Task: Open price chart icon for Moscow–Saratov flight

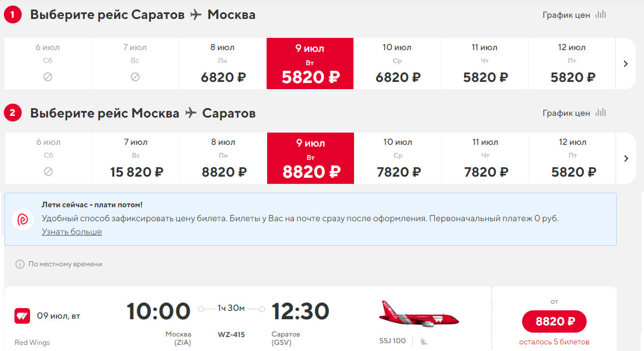Action: [x=601, y=112]
